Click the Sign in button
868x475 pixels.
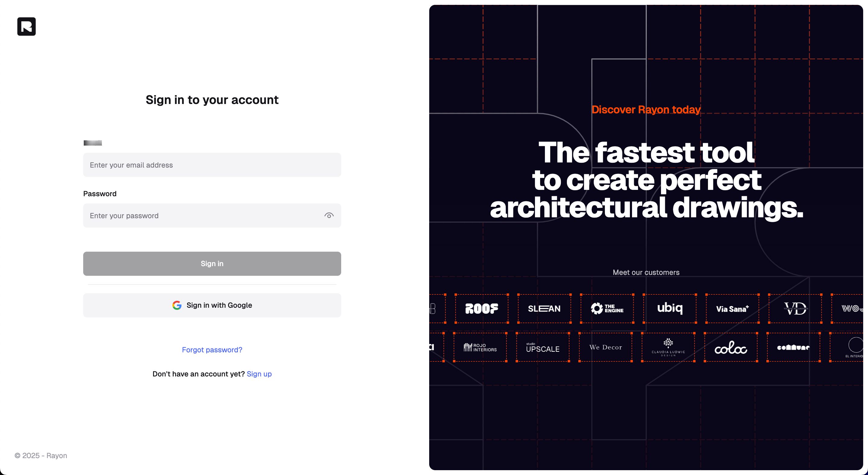coord(212,263)
